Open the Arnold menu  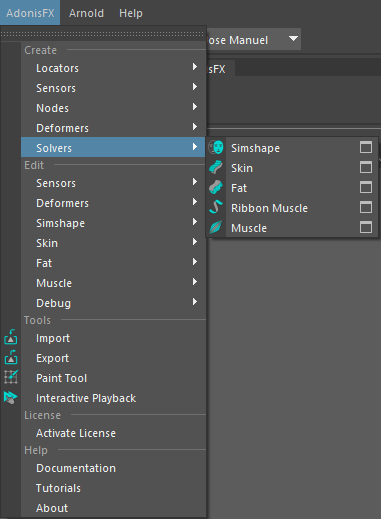click(x=86, y=13)
